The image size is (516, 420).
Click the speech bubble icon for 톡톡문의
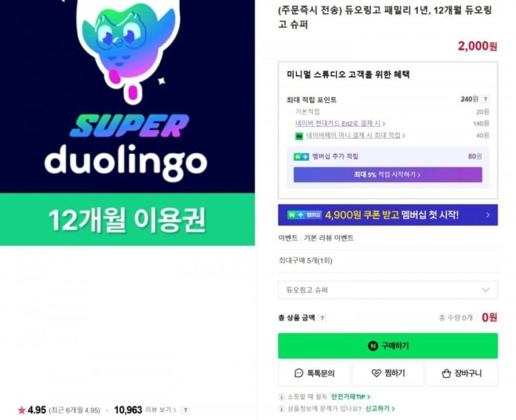coord(298,373)
